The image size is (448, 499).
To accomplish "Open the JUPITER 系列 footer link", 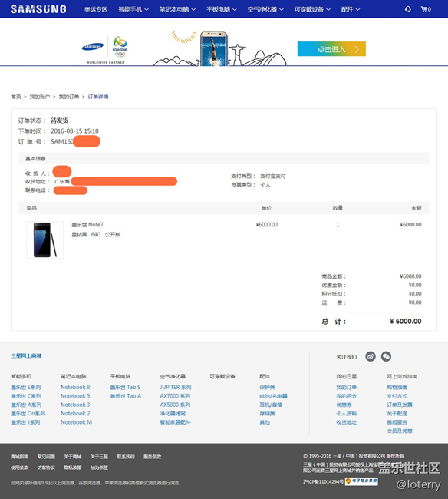I will pyautogui.click(x=176, y=387).
